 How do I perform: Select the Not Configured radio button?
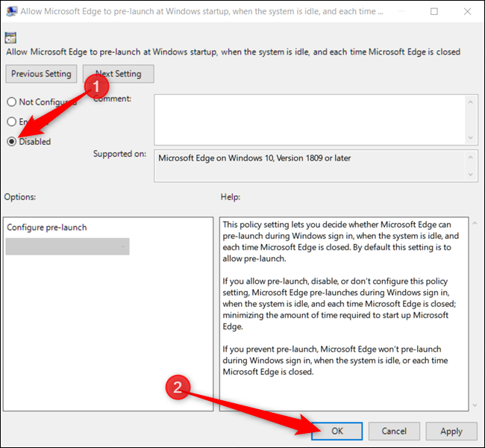pyautogui.click(x=12, y=102)
